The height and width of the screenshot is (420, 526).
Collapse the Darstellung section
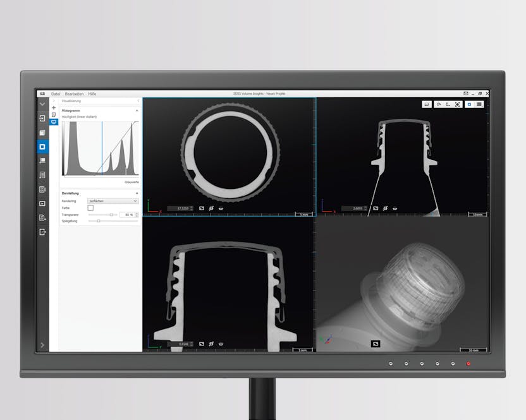[137, 193]
